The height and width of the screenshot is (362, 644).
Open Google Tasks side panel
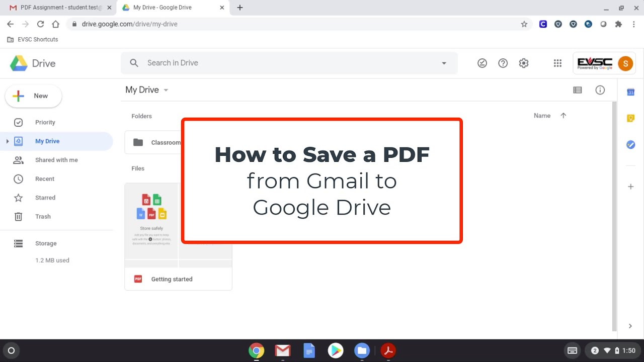point(630,144)
